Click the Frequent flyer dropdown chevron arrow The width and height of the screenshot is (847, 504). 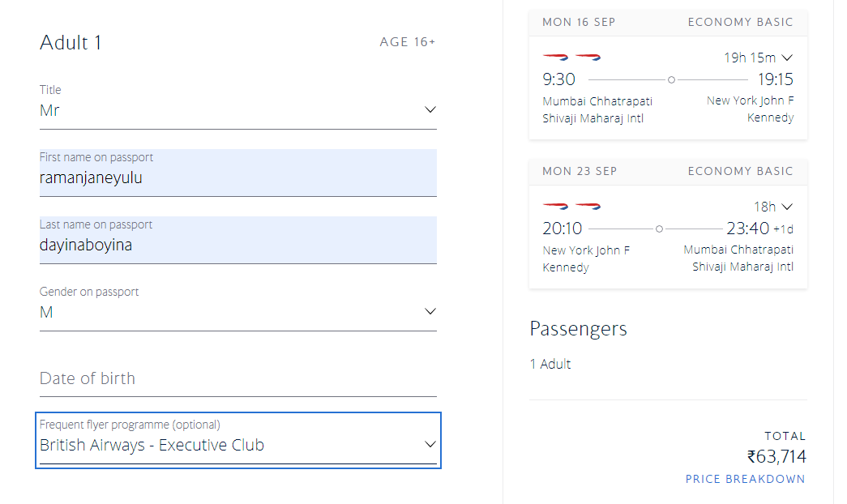pyautogui.click(x=430, y=444)
